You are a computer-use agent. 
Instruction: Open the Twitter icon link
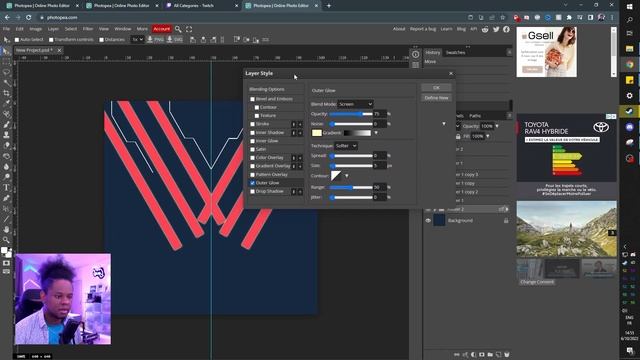click(x=496, y=29)
